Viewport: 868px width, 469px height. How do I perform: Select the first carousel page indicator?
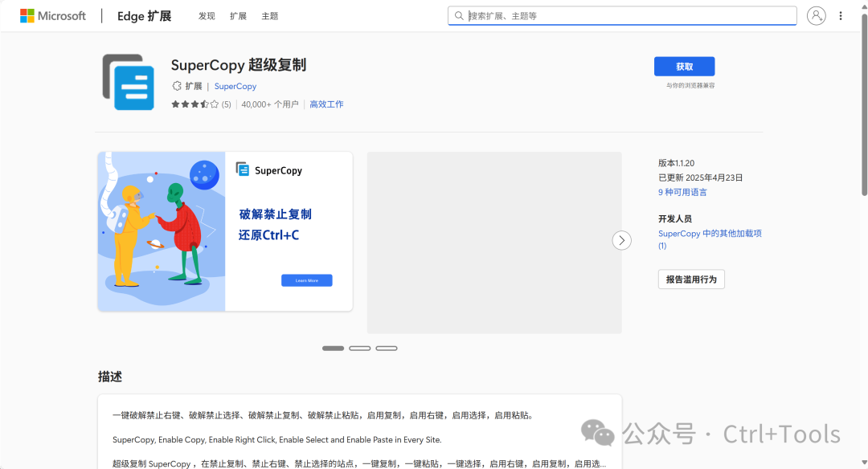point(333,349)
